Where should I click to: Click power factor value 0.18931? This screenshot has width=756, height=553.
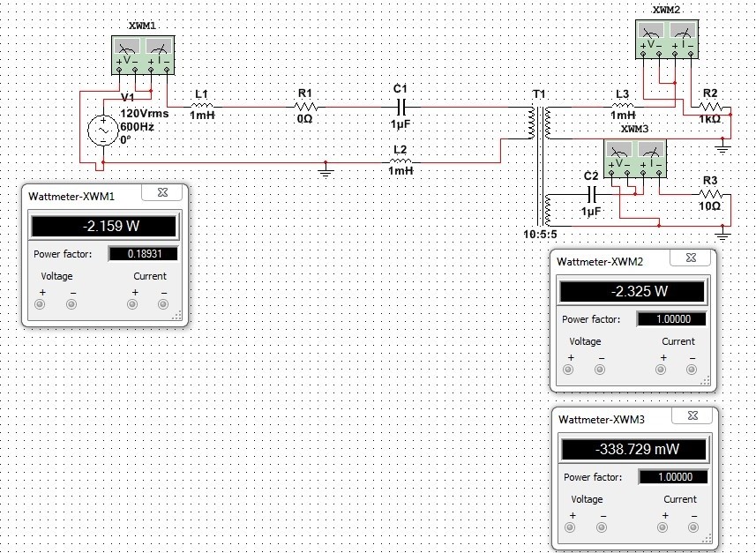(x=143, y=254)
